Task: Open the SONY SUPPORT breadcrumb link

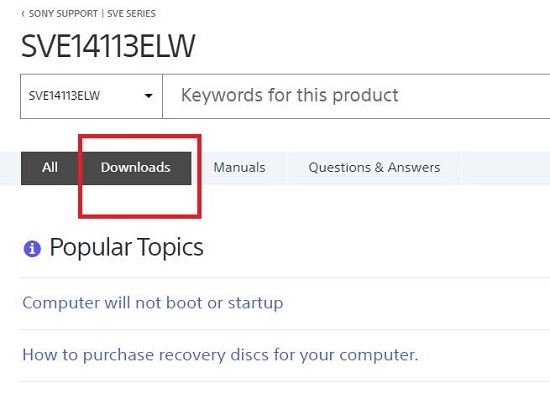Action: (x=63, y=14)
